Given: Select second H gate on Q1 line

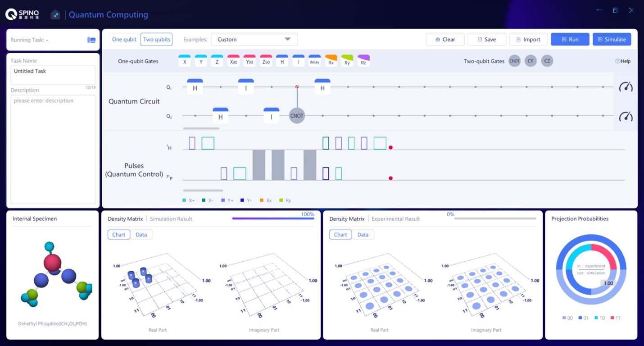Looking at the screenshot, I should tap(322, 87).
